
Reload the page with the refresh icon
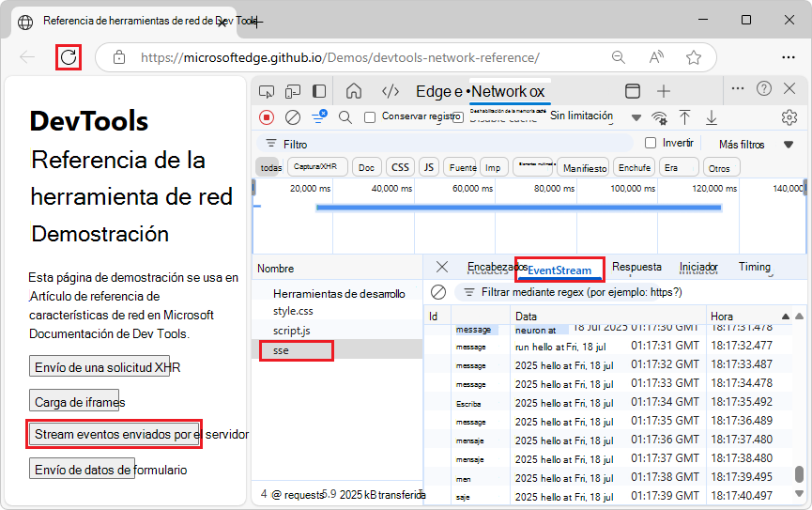coord(69,57)
